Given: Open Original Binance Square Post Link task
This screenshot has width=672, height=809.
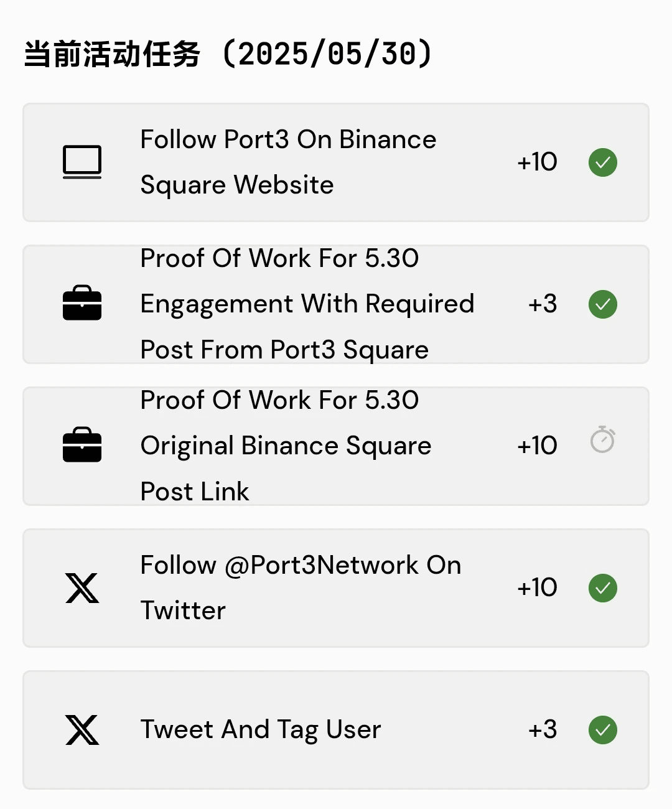Looking at the screenshot, I should [x=336, y=446].
